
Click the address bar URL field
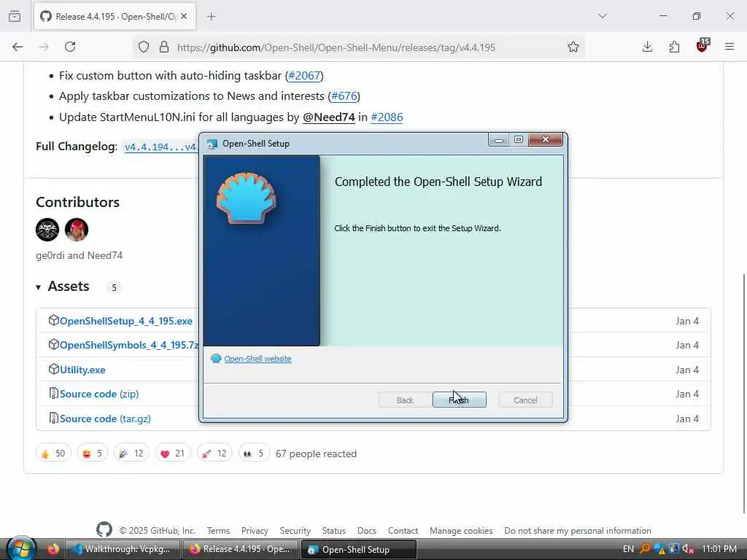tap(336, 47)
